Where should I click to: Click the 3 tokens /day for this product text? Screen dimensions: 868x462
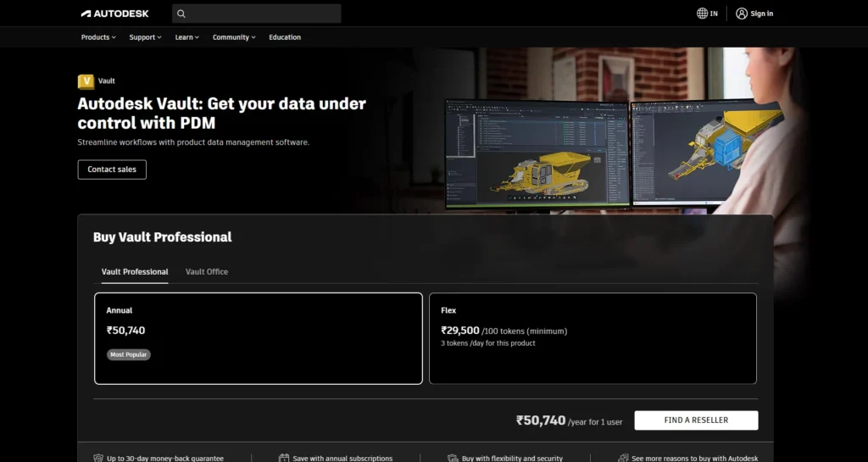click(x=488, y=343)
